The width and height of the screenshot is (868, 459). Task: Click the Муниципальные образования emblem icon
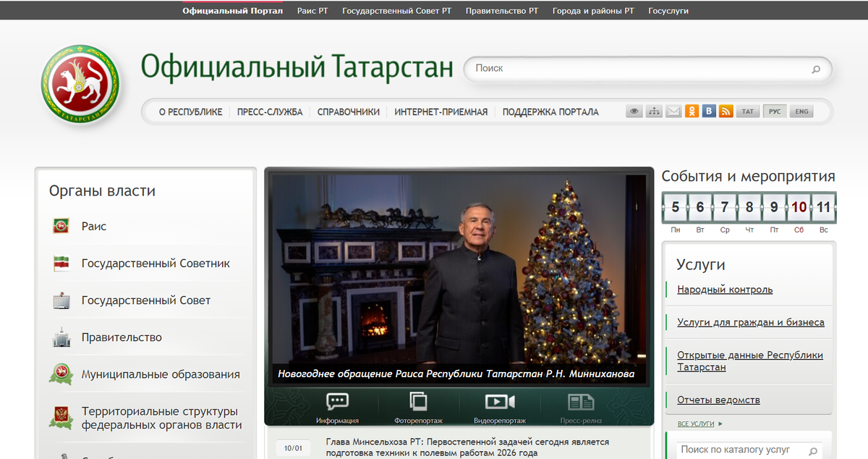coord(61,374)
